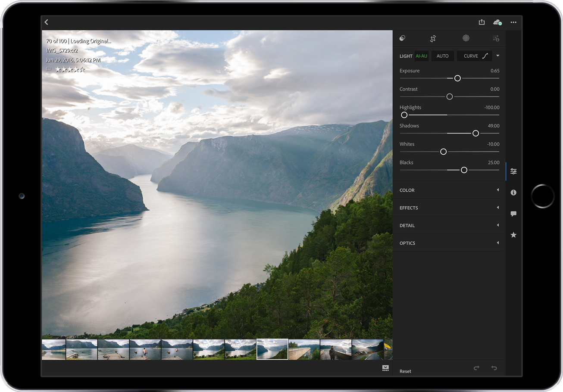Expand the EFFECTS panel
Image resolution: width=563 pixels, height=392 pixels.
pos(448,208)
